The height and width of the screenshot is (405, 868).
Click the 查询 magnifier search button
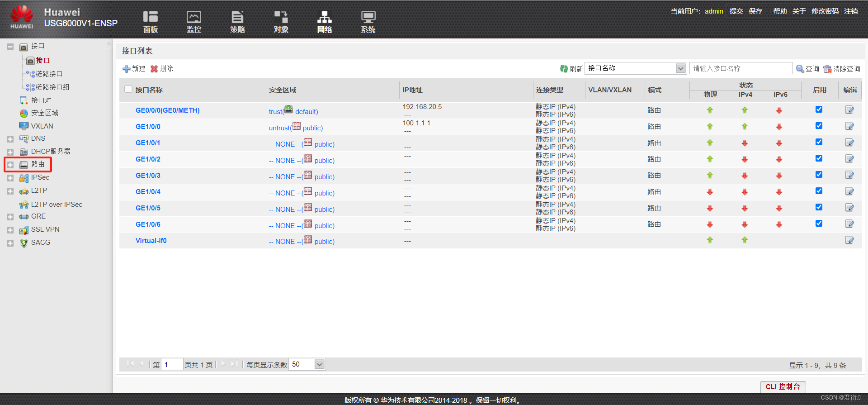pos(807,69)
